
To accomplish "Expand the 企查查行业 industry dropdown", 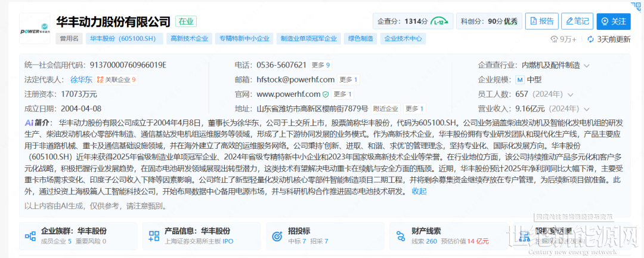I will point(587,65).
